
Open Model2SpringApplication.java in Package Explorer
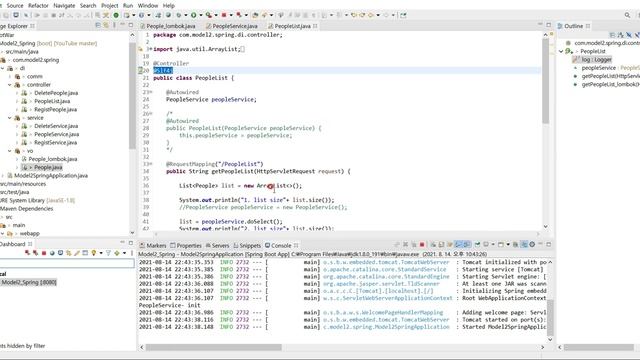(51, 176)
